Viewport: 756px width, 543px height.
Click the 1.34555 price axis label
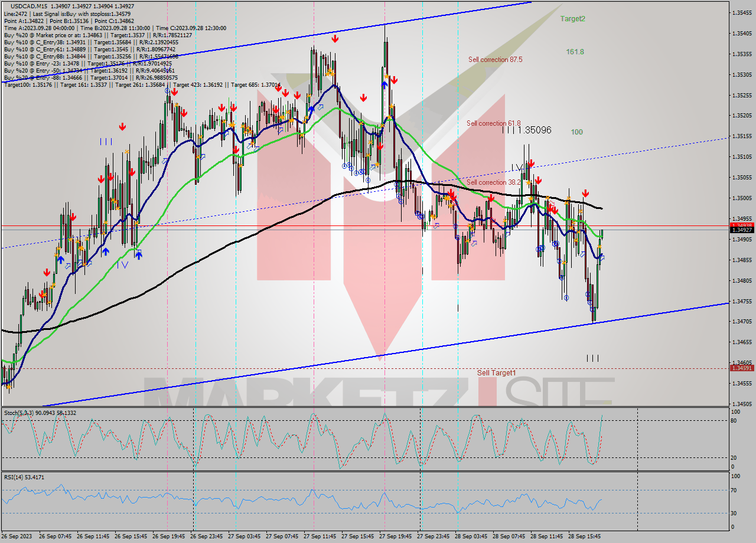click(742, 384)
